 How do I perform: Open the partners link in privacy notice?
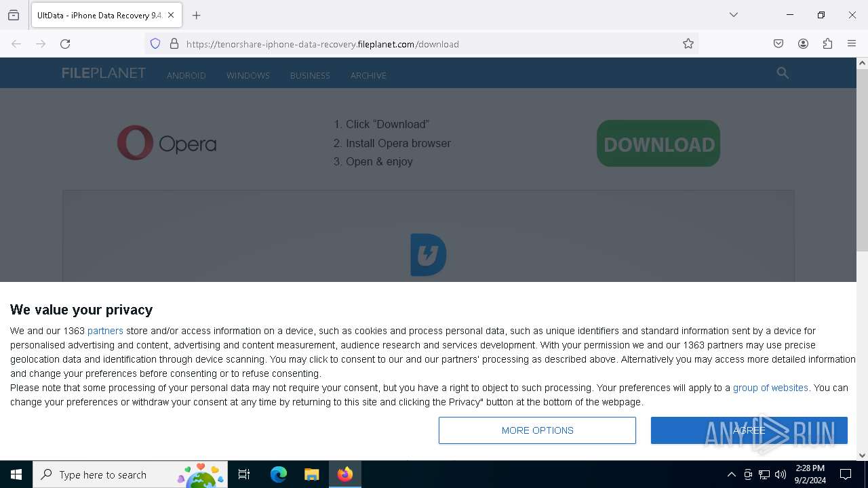[105, 331]
